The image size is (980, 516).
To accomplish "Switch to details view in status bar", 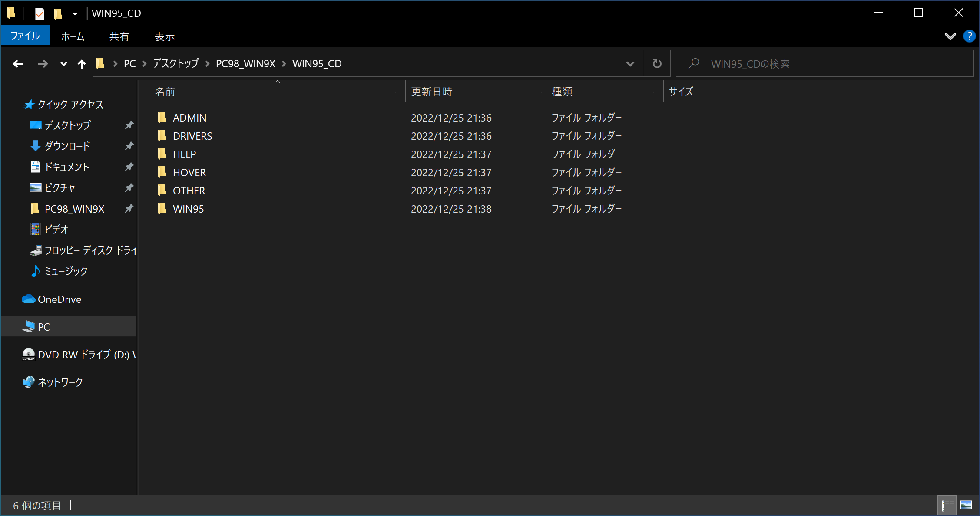I will point(946,505).
